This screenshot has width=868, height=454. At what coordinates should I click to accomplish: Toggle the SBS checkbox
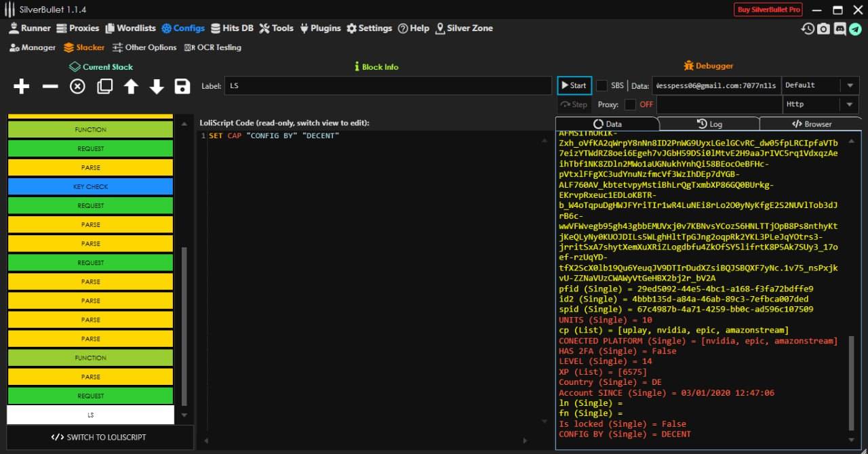click(x=601, y=85)
